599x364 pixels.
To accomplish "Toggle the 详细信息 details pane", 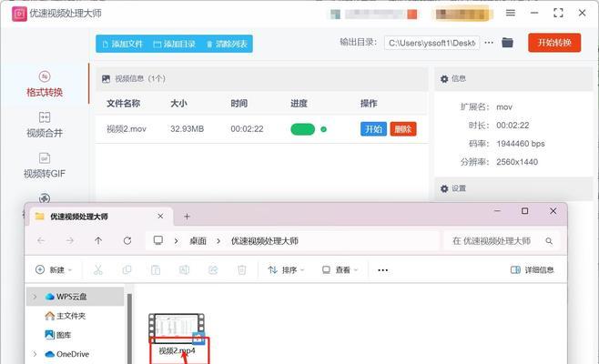I will pos(533,270).
